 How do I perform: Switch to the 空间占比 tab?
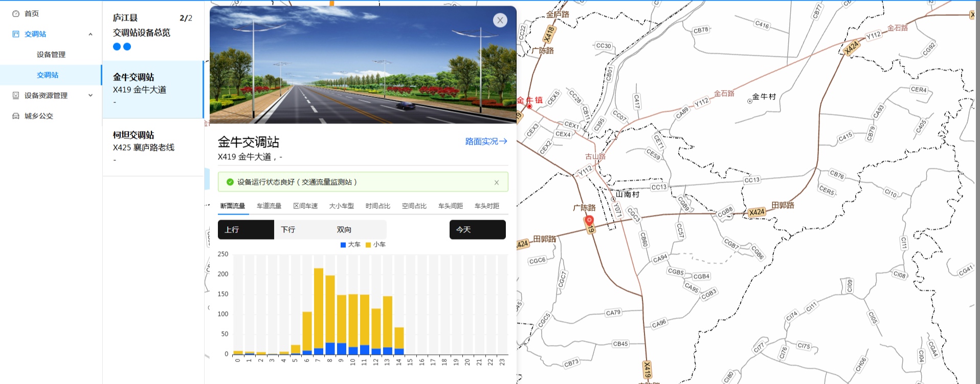click(x=414, y=206)
